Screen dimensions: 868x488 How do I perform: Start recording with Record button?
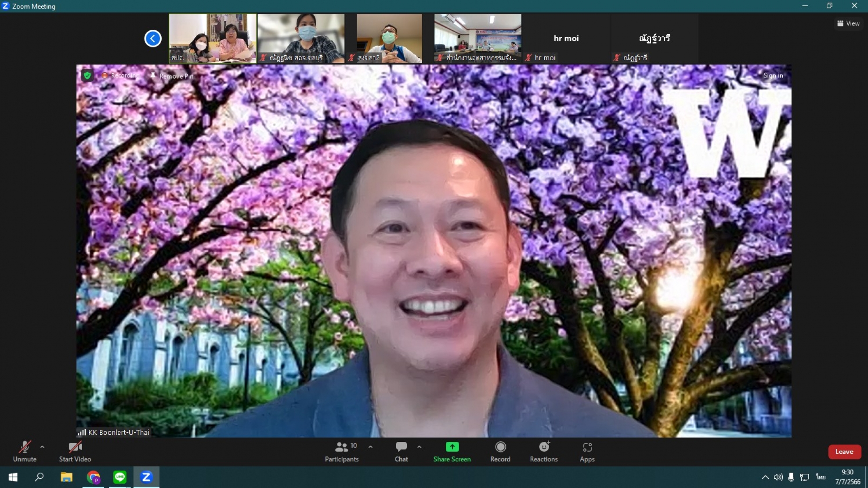(x=500, y=452)
